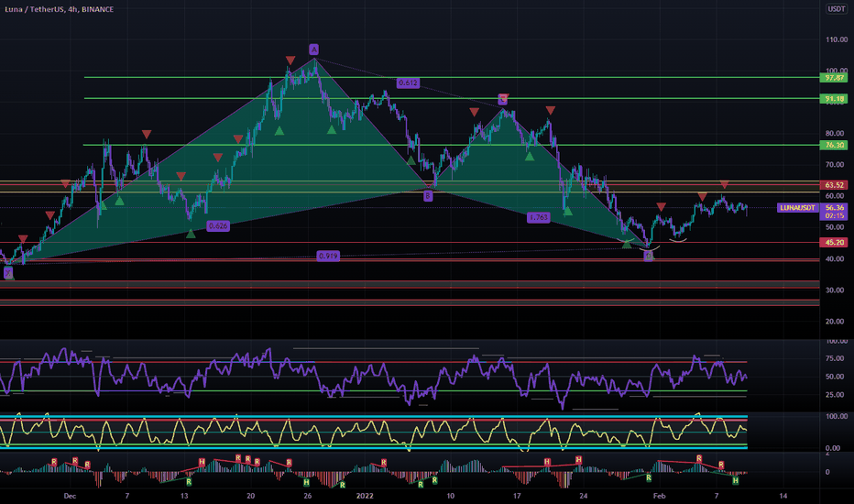
Task: Click the RSI 75.00 axis label
Action: pos(835,358)
